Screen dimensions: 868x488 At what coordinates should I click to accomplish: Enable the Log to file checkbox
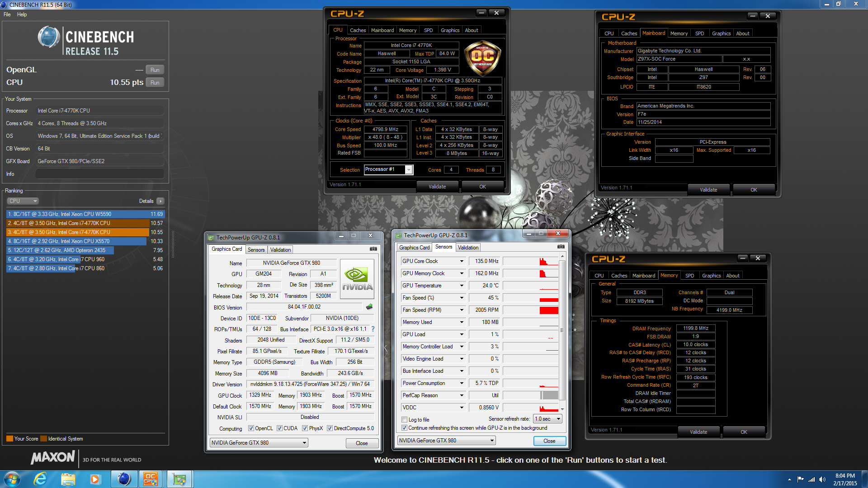(405, 420)
